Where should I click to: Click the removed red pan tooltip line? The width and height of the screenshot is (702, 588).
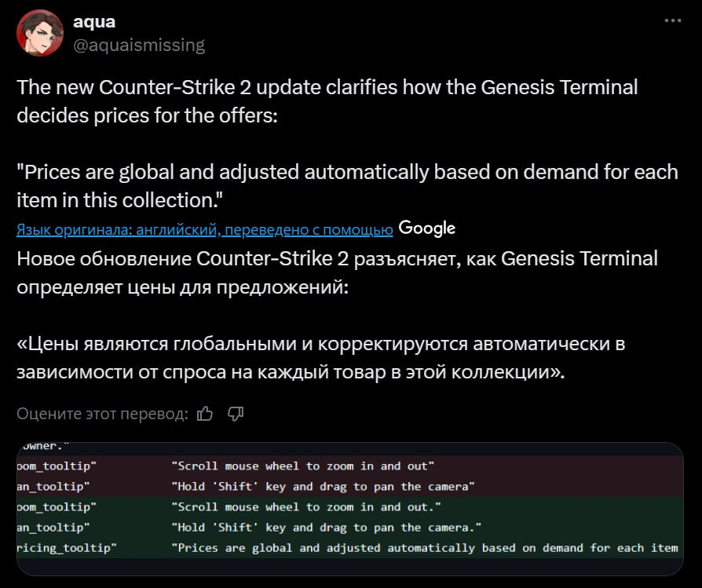[324, 487]
